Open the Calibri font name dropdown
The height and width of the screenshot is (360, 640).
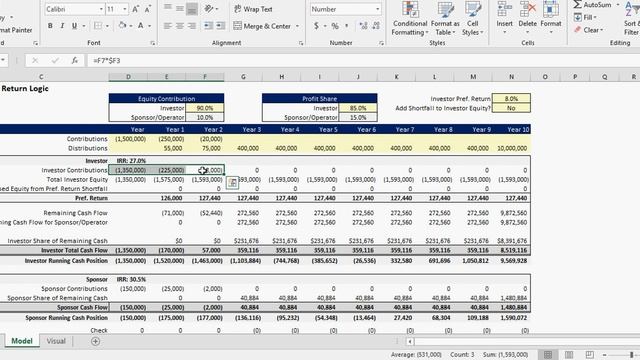coord(101,9)
